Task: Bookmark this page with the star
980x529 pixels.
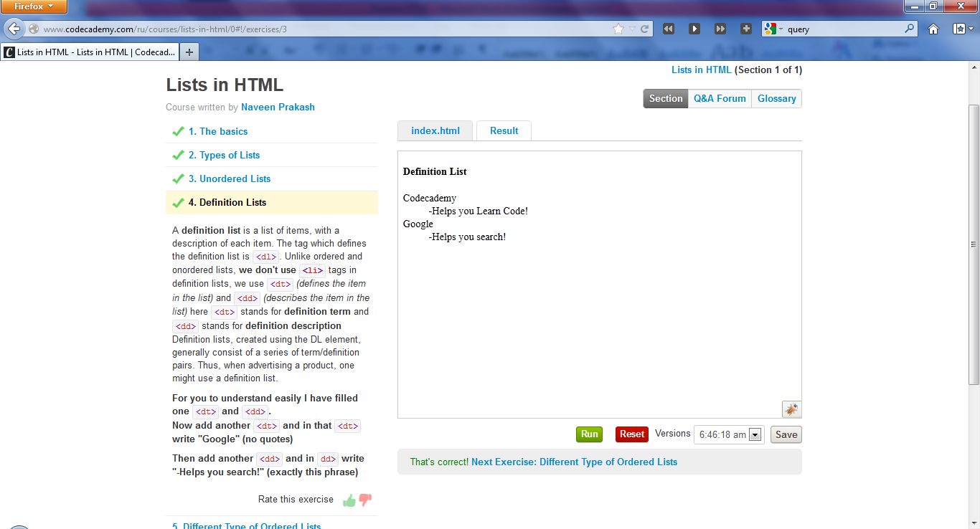Action: click(618, 29)
